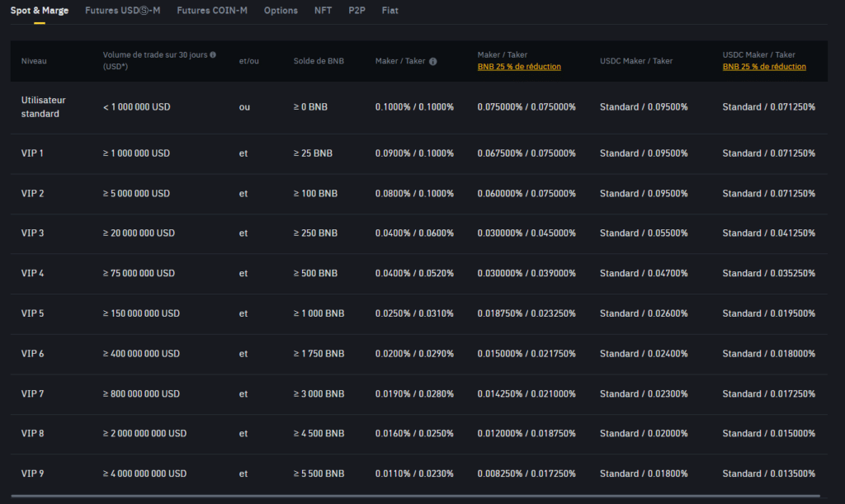Screen dimensions: 845x504
Task: Select the VIP 8 level label
Action: 32,433
